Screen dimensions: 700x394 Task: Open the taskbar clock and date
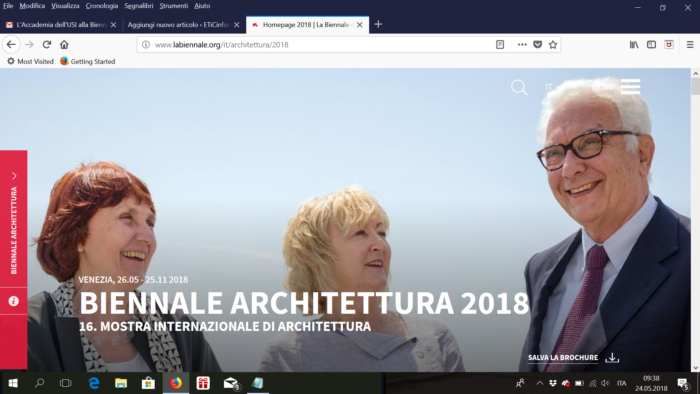pyautogui.click(x=651, y=383)
